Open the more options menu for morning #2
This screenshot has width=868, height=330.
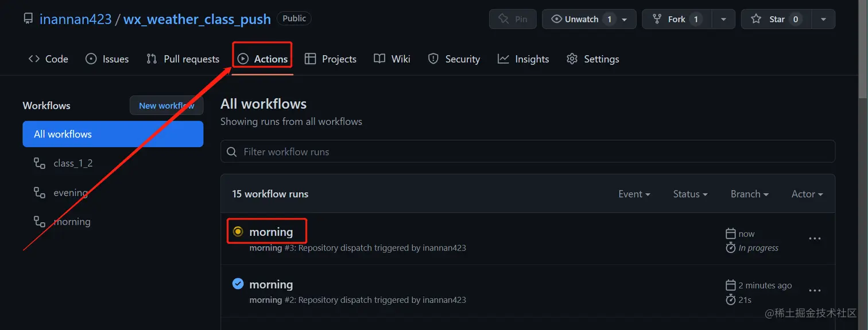(x=815, y=290)
